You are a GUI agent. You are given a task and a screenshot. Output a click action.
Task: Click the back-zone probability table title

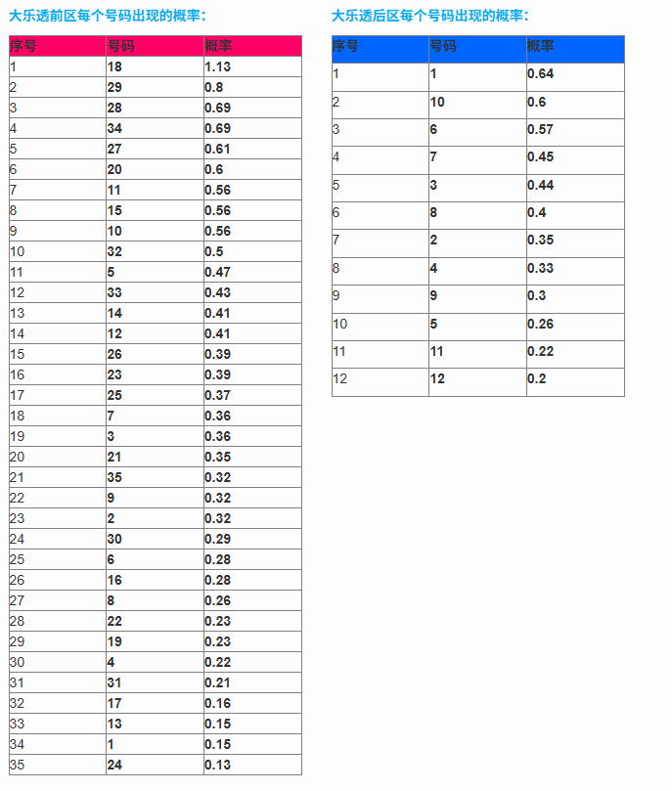[x=430, y=16]
